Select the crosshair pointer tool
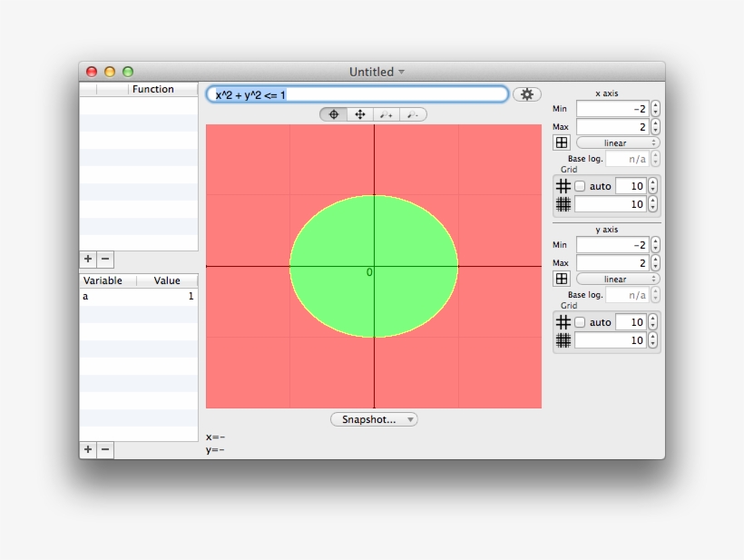This screenshot has width=744, height=560. [334, 114]
